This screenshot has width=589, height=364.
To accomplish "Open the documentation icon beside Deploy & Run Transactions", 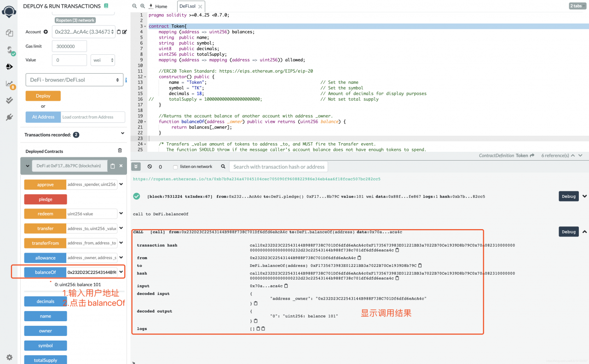I will [106, 6].
